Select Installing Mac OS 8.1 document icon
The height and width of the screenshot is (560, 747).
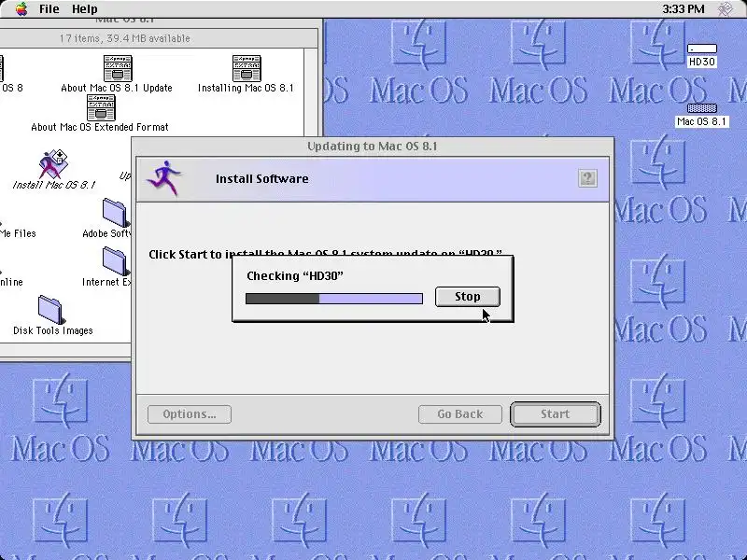247,68
